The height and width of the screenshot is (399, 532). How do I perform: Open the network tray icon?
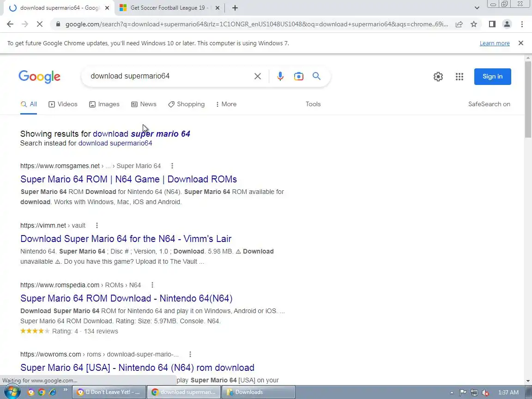[x=474, y=393]
